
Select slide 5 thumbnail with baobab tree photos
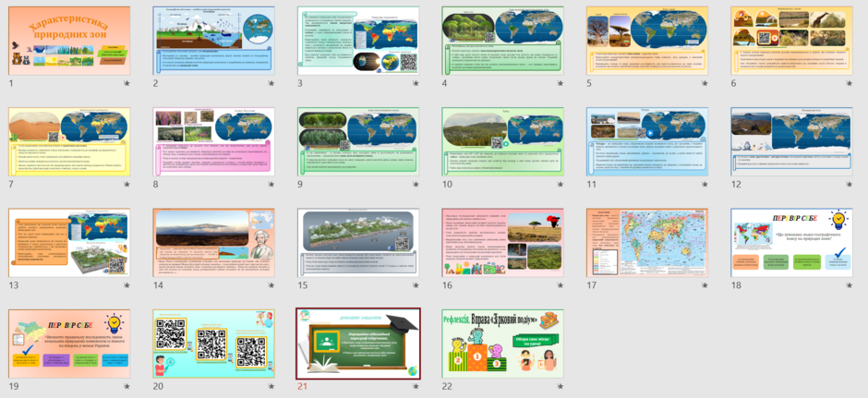pos(647,41)
